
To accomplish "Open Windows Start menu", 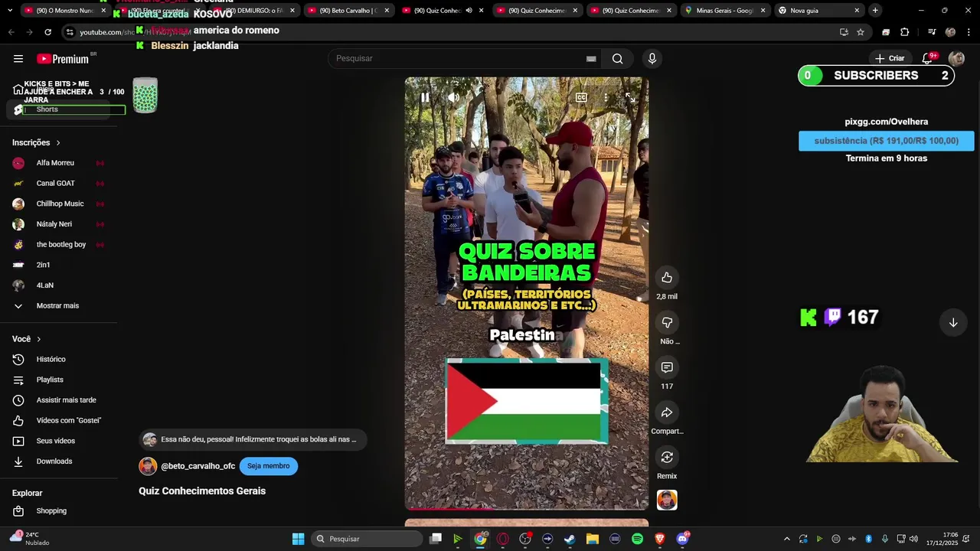I will pyautogui.click(x=298, y=539).
